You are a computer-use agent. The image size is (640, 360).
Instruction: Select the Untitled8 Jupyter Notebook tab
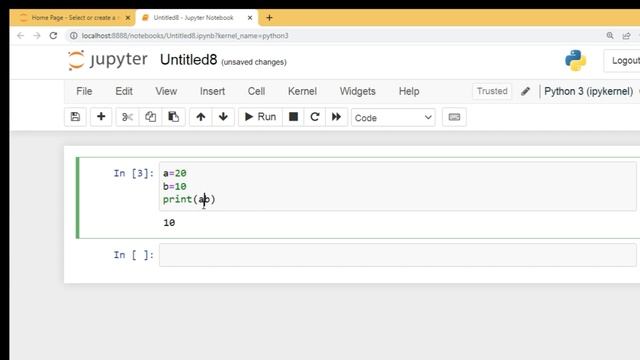193,18
